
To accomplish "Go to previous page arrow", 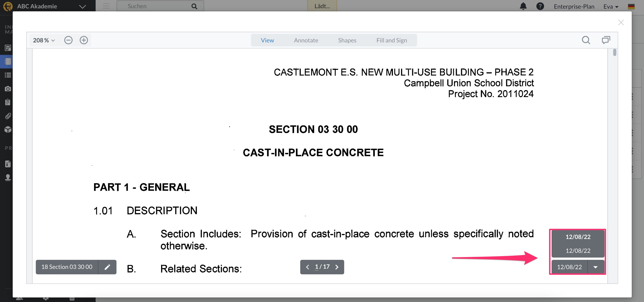I will 307,267.
